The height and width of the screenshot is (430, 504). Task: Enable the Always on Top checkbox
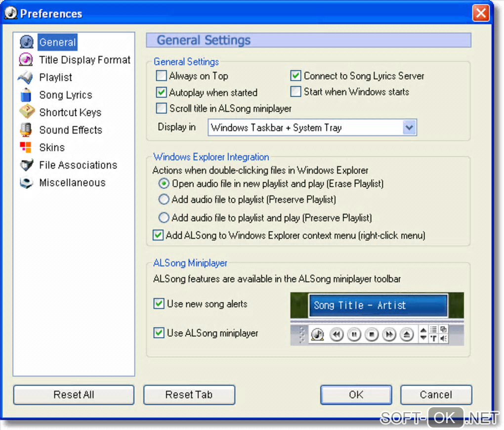[x=161, y=76]
